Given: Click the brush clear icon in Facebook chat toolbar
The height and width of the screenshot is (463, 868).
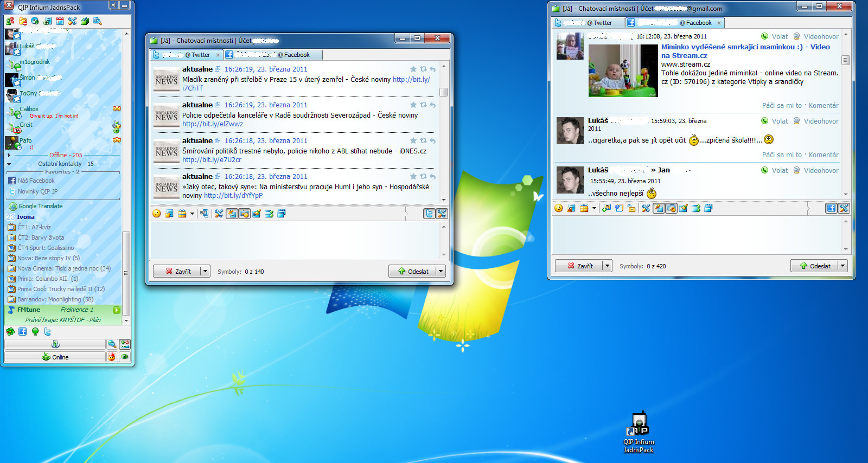Looking at the screenshot, I should [684, 208].
